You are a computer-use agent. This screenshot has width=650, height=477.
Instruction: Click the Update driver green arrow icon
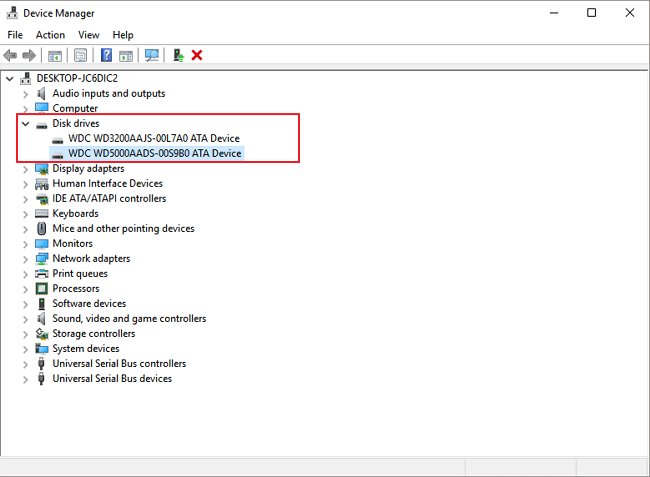pyautogui.click(x=178, y=55)
